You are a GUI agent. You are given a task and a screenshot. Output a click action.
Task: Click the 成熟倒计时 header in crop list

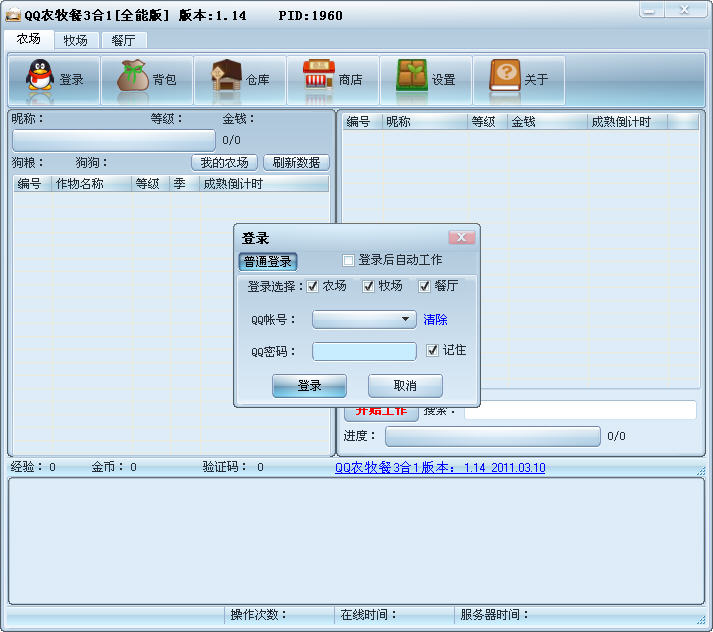264,184
